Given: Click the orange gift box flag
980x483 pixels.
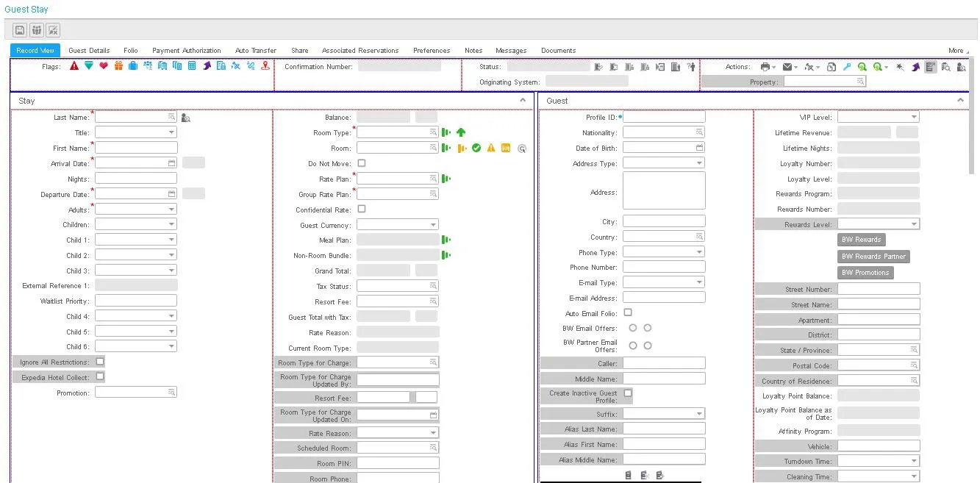Looking at the screenshot, I should pyautogui.click(x=118, y=66).
